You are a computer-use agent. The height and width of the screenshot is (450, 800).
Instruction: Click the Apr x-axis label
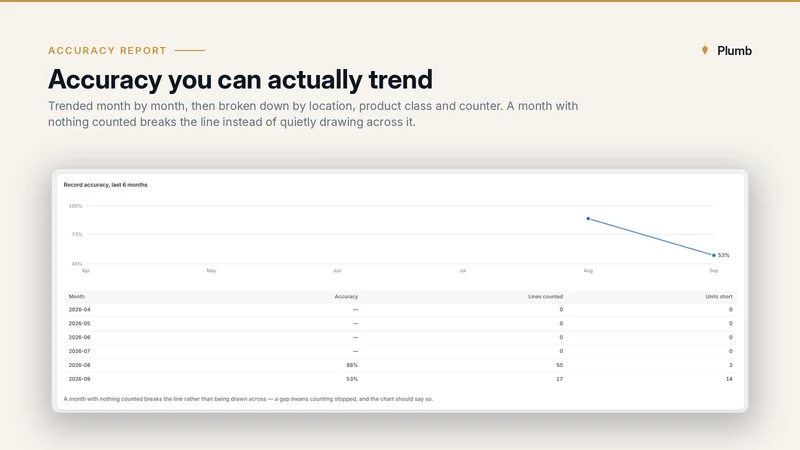click(86, 270)
